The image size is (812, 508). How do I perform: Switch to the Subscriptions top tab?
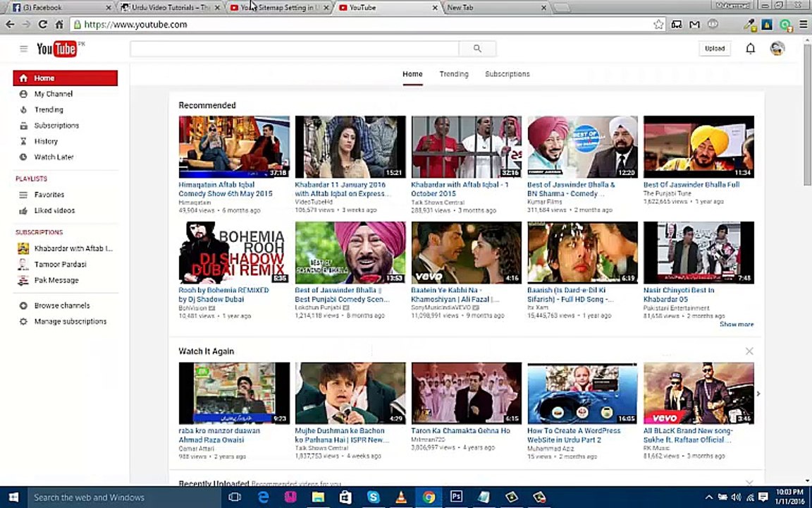point(507,74)
